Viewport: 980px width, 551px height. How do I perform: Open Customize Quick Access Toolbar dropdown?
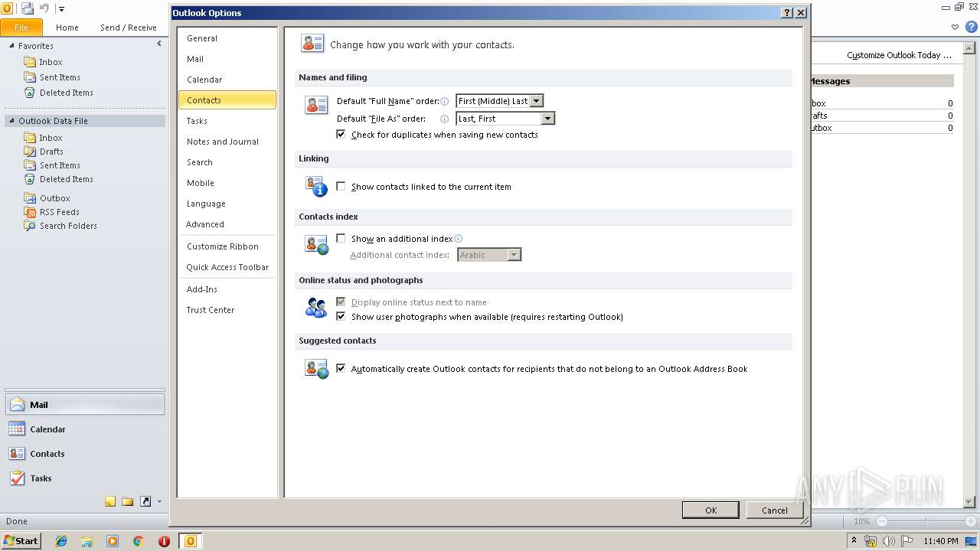tap(62, 9)
